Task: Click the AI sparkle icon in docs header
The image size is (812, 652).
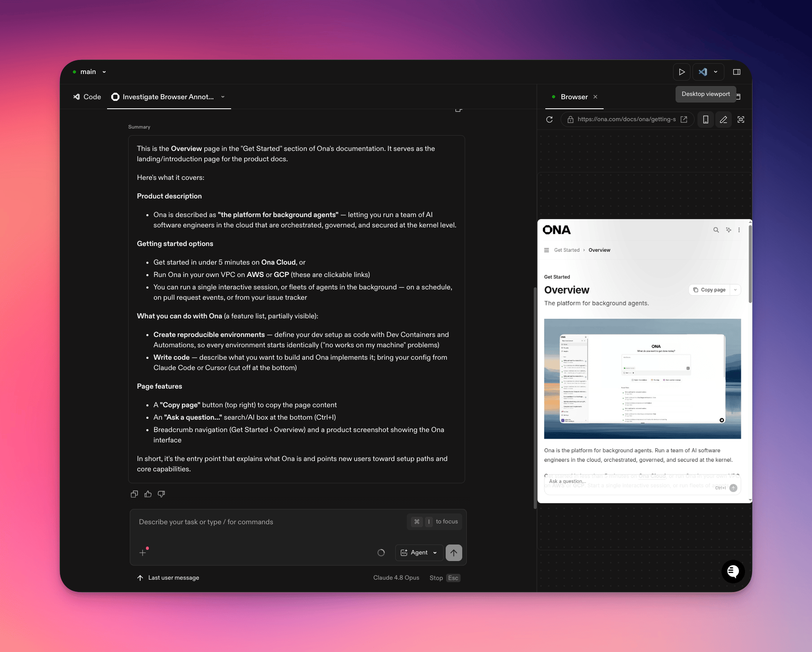Action: (x=728, y=230)
